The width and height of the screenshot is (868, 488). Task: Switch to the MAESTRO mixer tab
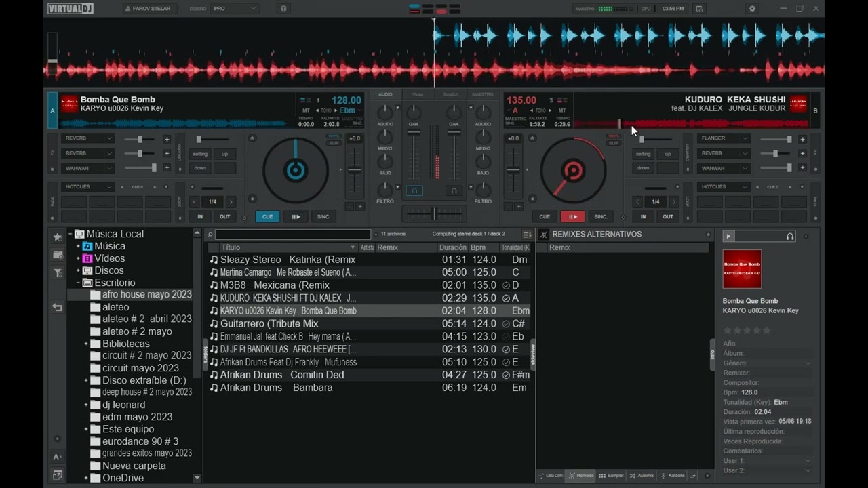pos(483,94)
